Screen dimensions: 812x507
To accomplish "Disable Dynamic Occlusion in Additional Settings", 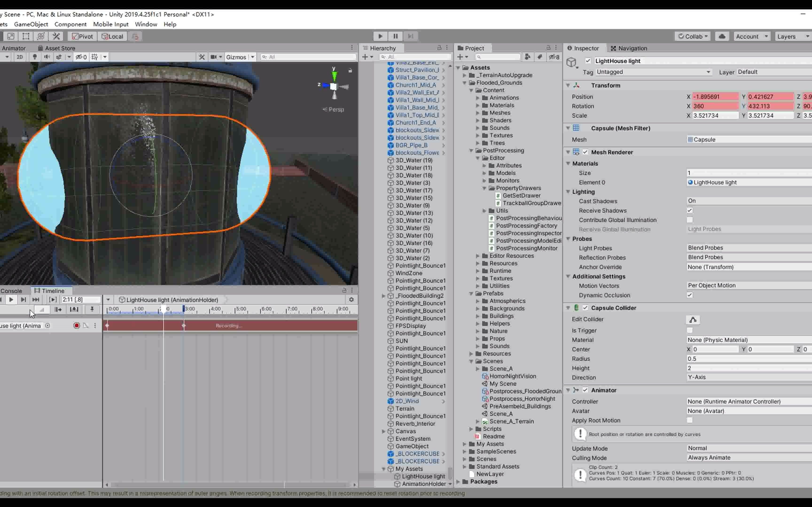I will (x=690, y=295).
